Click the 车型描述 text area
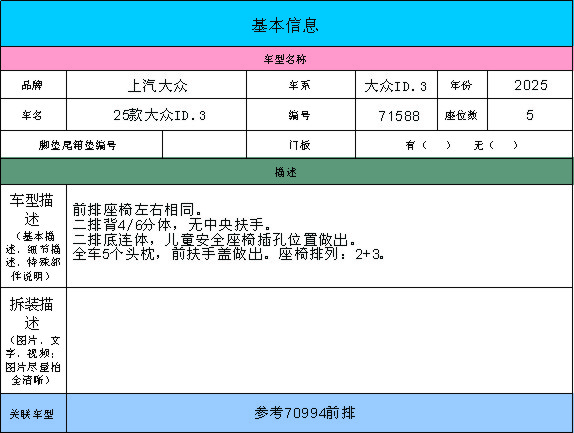 click(x=320, y=236)
